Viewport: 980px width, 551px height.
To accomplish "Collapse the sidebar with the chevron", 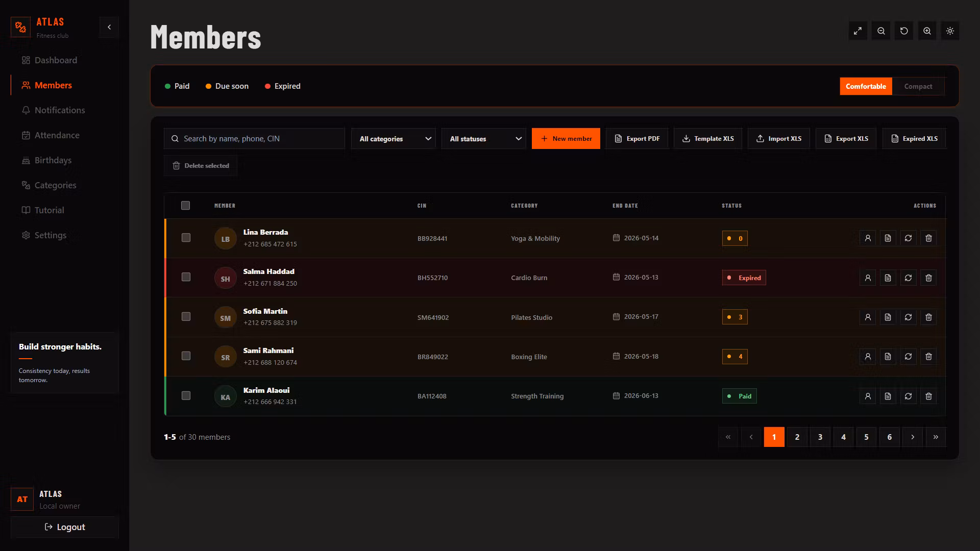I will tap(109, 27).
